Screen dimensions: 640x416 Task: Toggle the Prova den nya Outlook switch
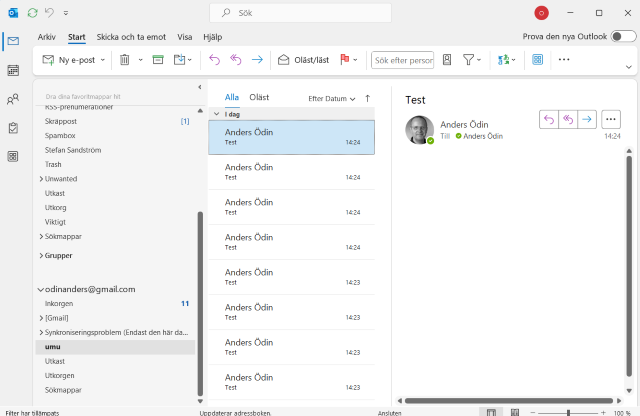click(623, 36)
